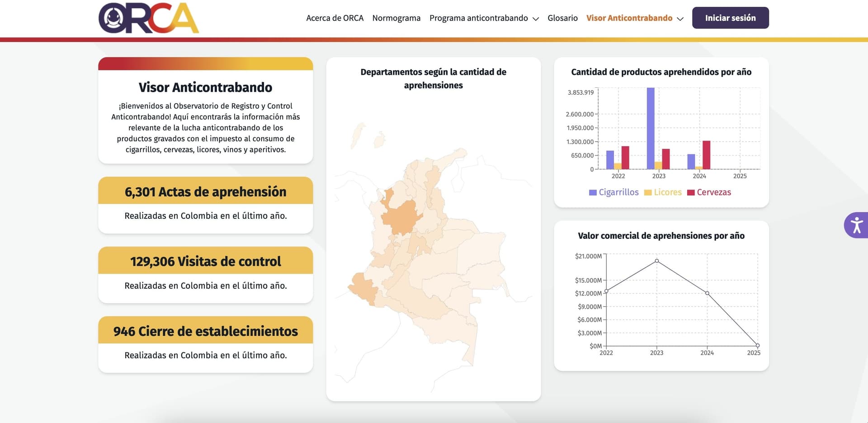Image resolution: width=868 pixels, height=423 pixels.
Task: Select the 2023 Cervezas red bar
Action: click(665, 159)
